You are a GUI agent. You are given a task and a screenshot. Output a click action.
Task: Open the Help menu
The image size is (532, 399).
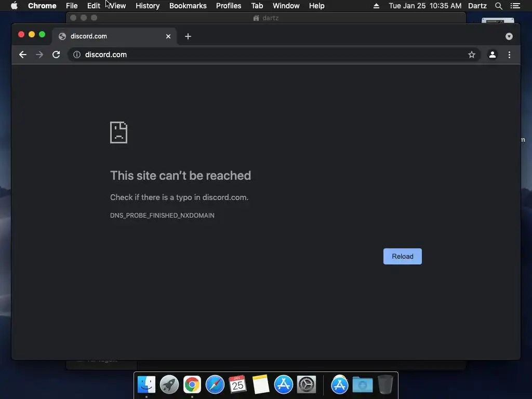[x=316, y=6]
